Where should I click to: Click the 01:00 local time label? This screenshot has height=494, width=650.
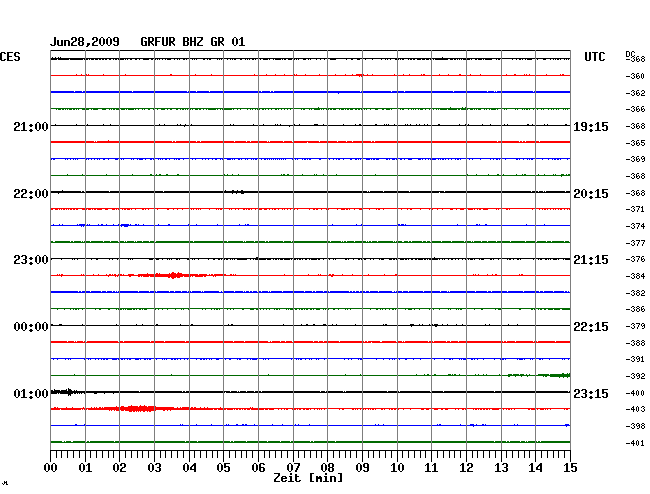(31, 393)
